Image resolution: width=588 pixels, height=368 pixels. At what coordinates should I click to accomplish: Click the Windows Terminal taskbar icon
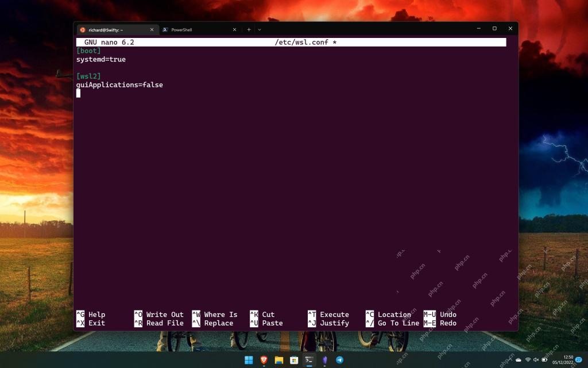pyautogui.click(x=309, y=360)
